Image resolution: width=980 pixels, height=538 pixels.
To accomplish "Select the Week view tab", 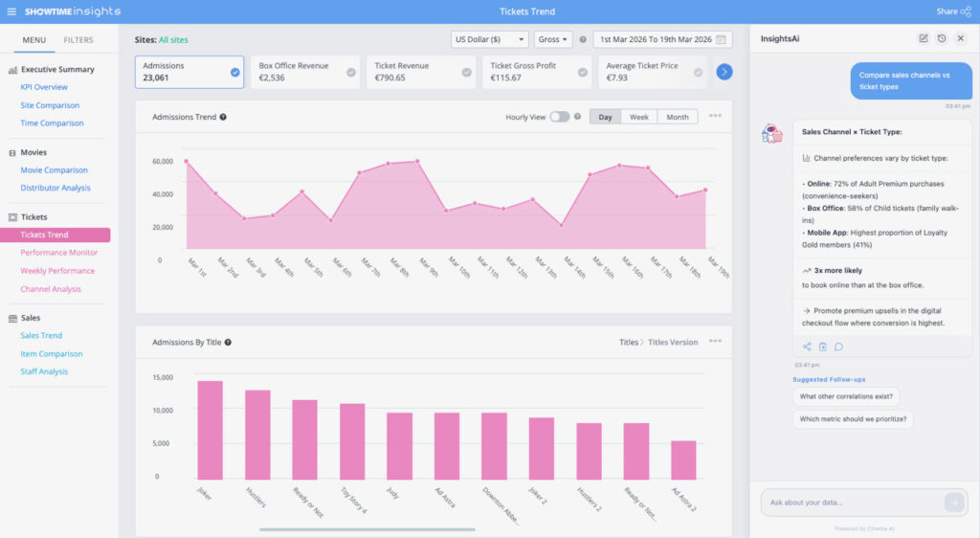I will pyautogui.click(x=638, y=117).
